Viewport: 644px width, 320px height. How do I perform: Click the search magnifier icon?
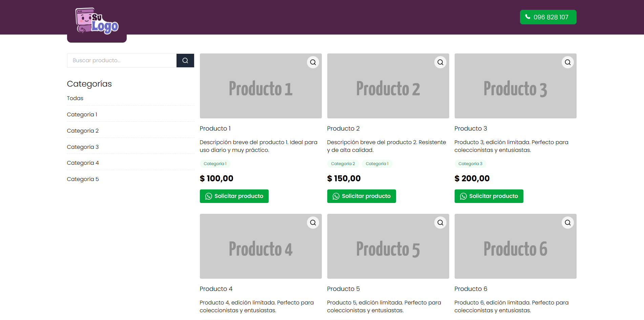click(x=185, y=60)
